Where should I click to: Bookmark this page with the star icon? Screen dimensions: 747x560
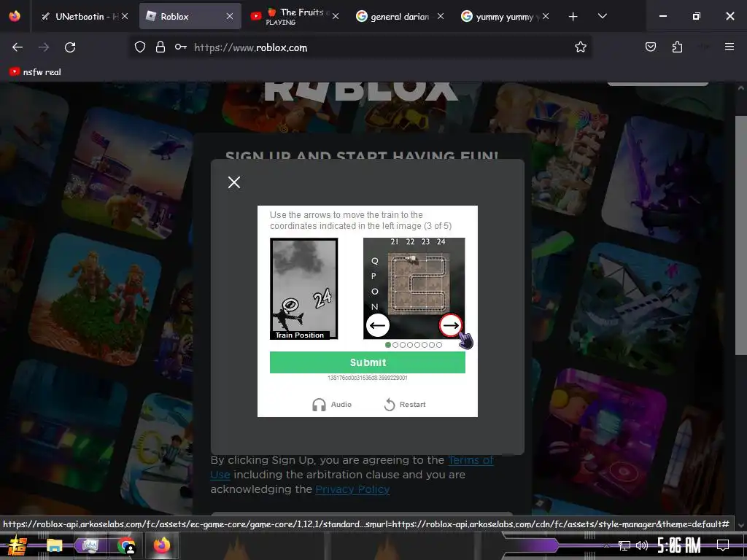[580, 47]
